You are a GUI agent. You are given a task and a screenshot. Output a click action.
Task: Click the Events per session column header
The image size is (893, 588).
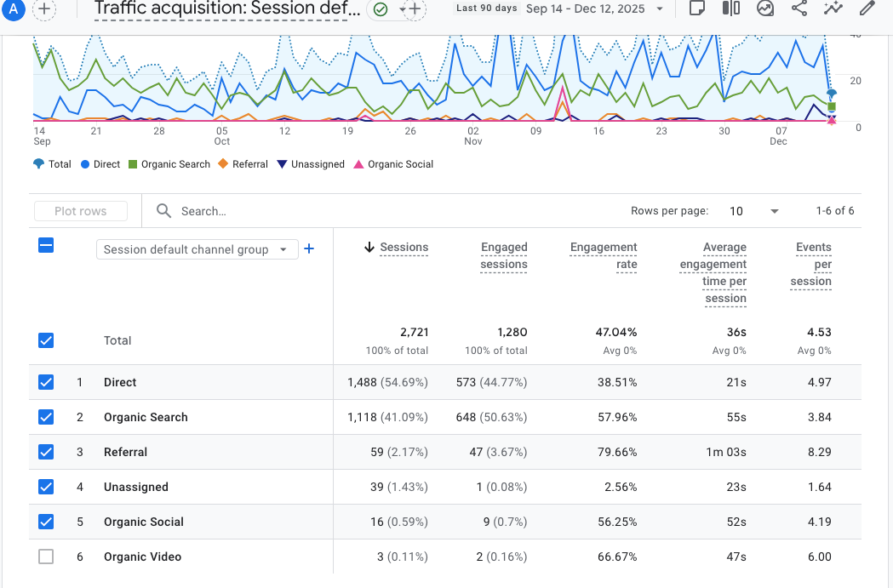click(x=812, y=264)
